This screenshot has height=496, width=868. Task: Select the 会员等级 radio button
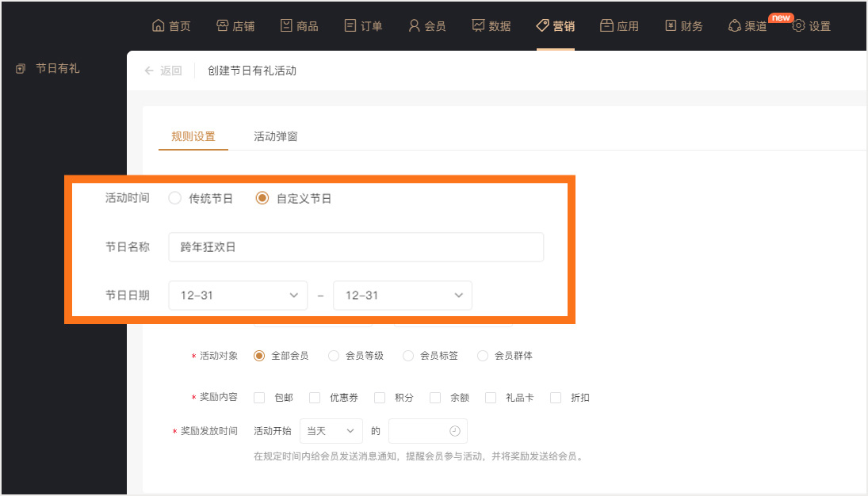pos(334,356)
